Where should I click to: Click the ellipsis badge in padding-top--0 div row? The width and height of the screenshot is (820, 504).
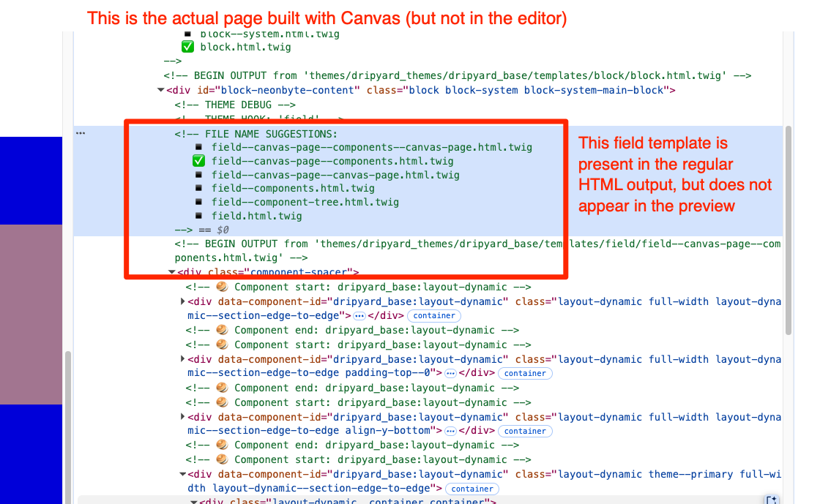click(x=450, y=374)
